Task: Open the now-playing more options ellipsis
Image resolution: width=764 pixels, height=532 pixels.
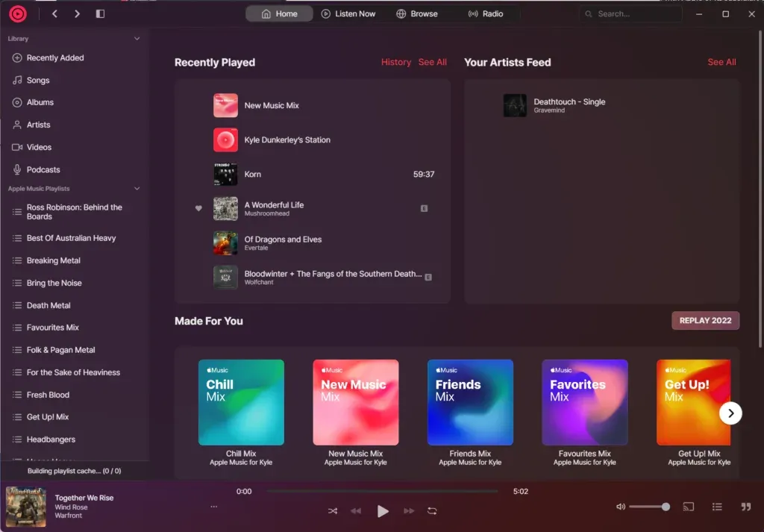Action: click(x=214, y=507)
